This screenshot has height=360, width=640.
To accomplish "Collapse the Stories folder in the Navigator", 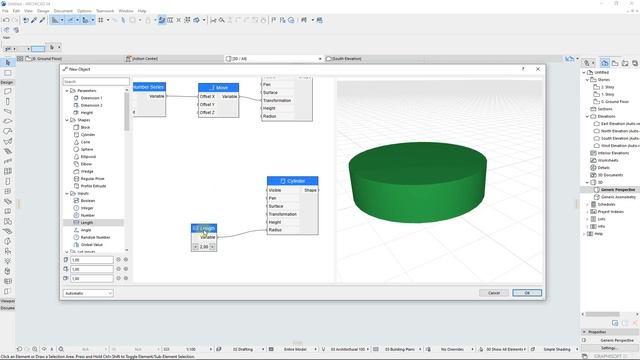I will 587,80.
